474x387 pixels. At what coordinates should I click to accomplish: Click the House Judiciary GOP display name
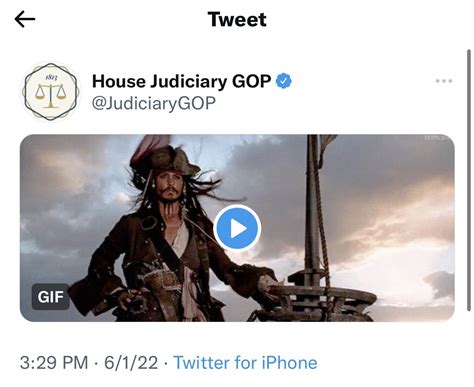(181, 81)
